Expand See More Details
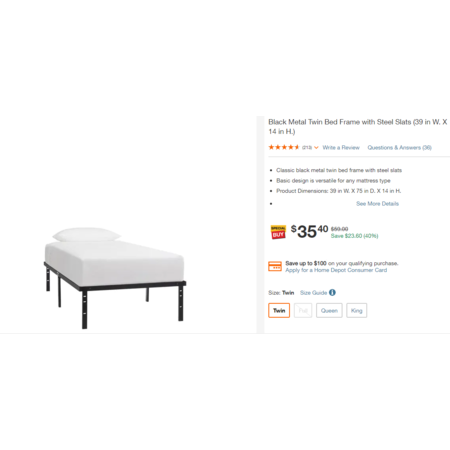450x450 pixels. click(x=377, y=204)
